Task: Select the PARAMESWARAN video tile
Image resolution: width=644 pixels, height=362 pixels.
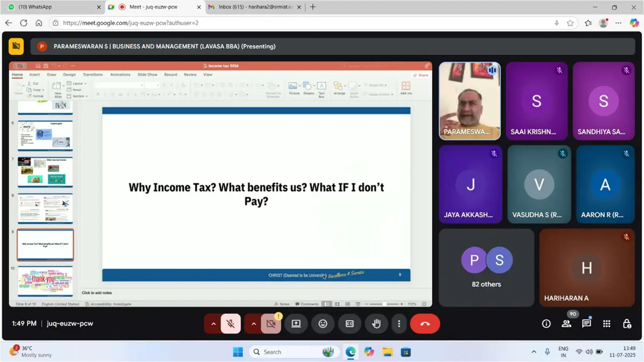Action: pyautogui.click(x=470, y=101)
